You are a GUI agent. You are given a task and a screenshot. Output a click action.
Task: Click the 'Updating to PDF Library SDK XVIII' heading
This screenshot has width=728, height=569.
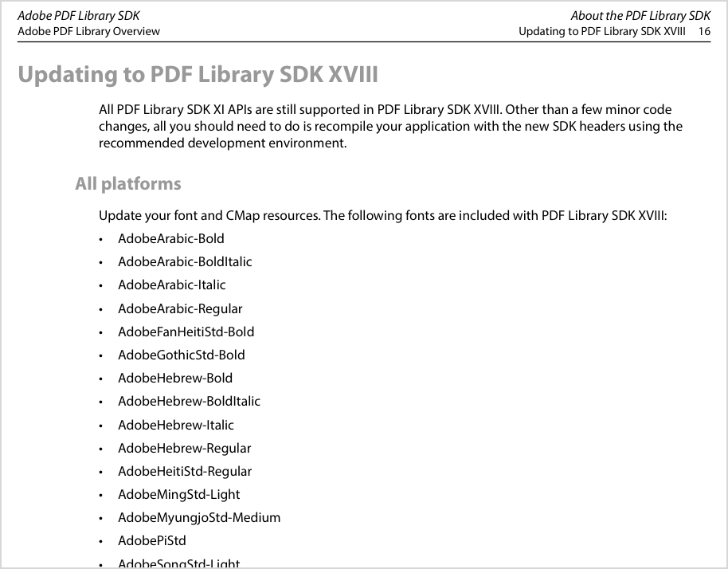(x=198, y=75)
